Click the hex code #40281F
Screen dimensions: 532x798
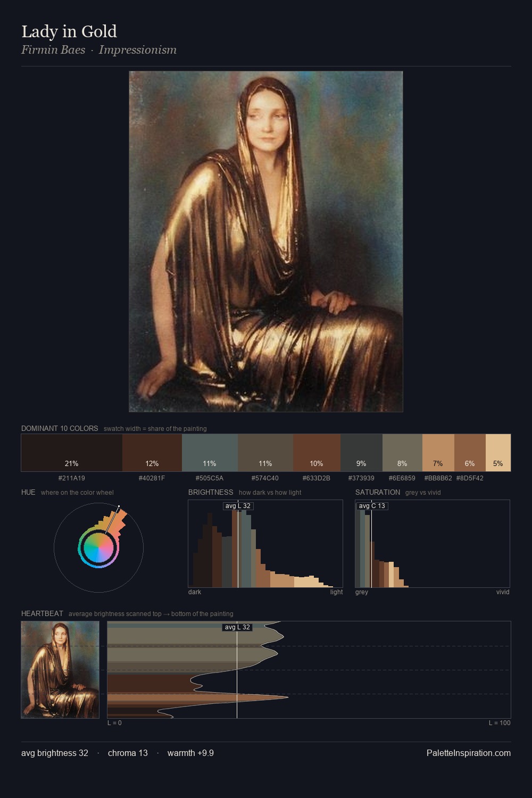[x=152, y=478]
